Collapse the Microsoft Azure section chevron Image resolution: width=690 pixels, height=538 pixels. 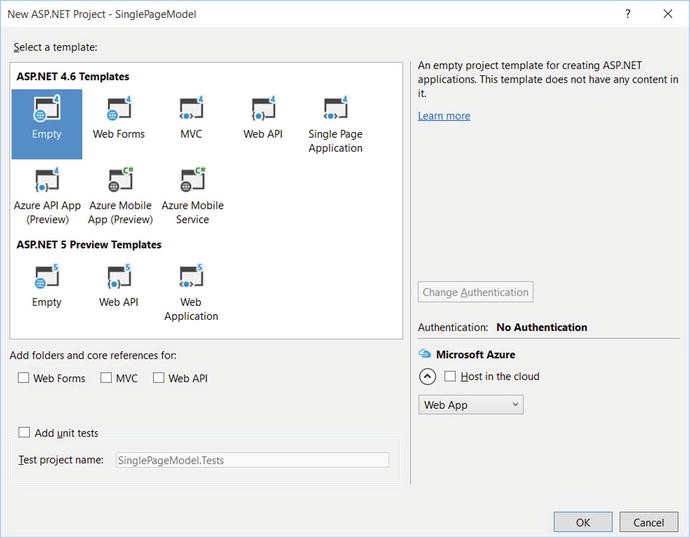pos(427,377)
